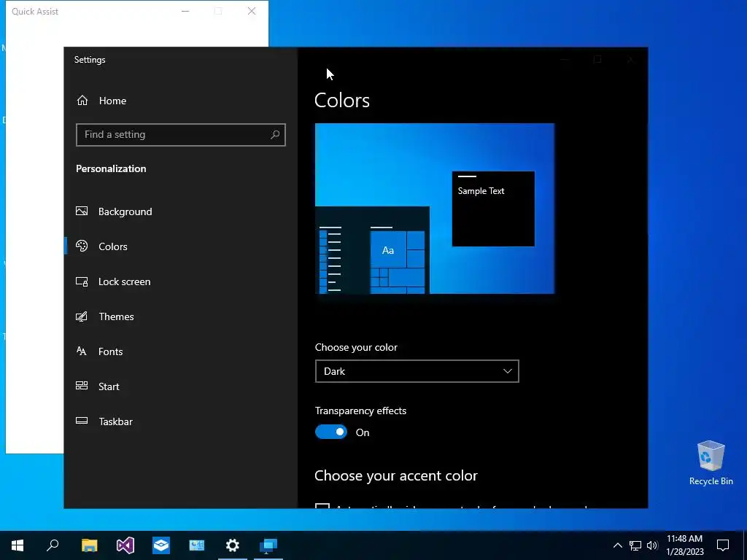Open the Action Center notifications
Image resolution: width=747 pixels, height=560 pixels.
pyautogui.click(x=723, y=545)
